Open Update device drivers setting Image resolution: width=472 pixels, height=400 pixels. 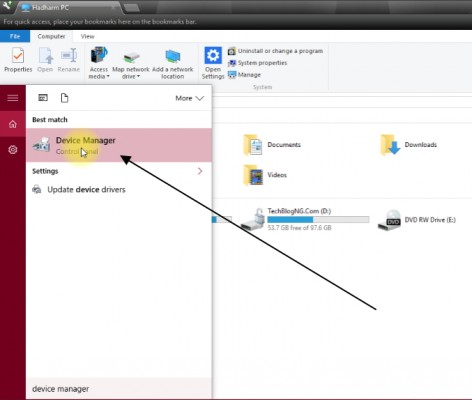pyautogui.click(x=79, y=189)
